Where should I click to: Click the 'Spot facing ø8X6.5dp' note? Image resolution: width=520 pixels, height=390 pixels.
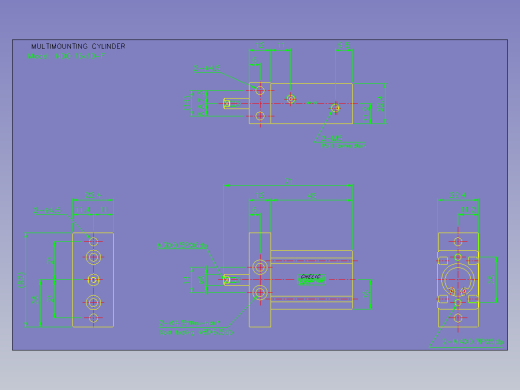196,332
